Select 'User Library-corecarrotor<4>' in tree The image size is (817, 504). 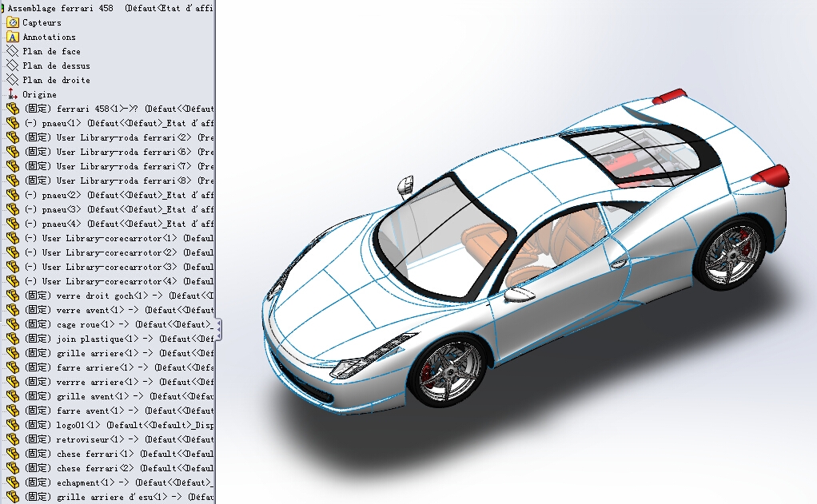tap(119, 281)
